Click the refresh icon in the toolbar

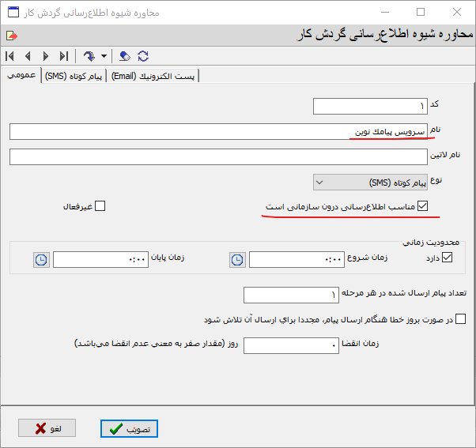point(143,56)
